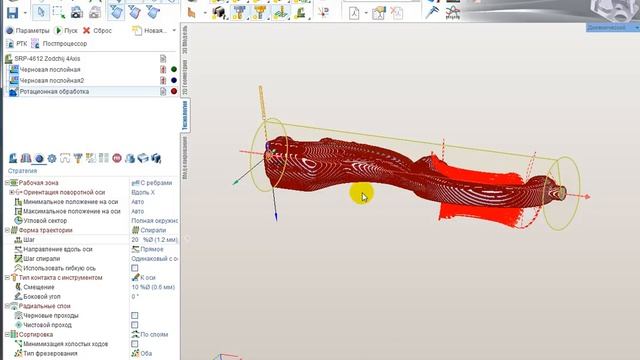The image size is (640, 360).
Task: Open the 'Новая...' operation dropdown arrow
Action: (174, 31)
